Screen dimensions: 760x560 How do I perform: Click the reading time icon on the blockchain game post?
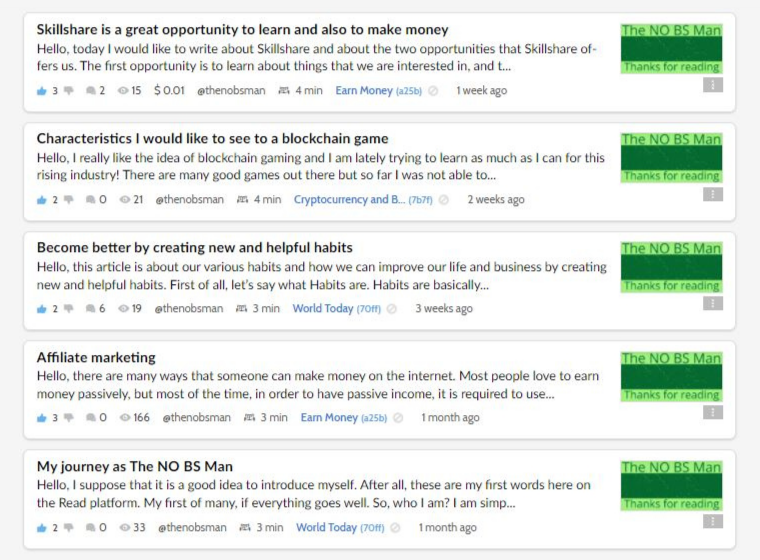[242, 199]
